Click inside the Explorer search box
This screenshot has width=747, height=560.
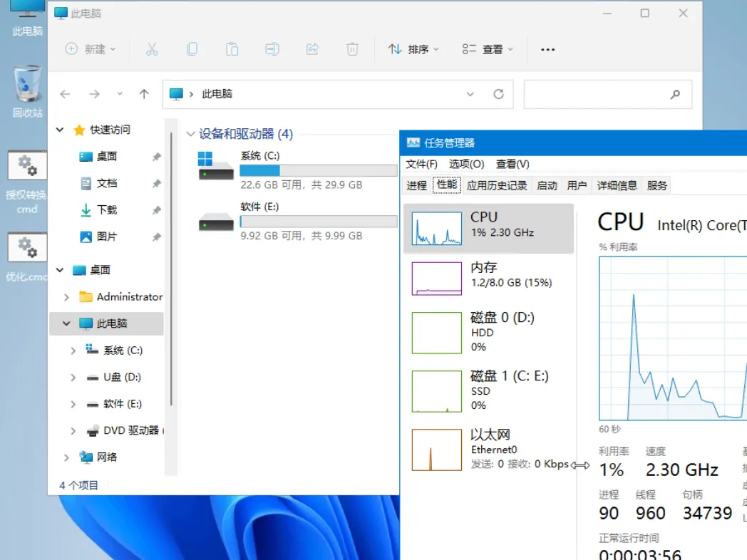coord(607,93)
